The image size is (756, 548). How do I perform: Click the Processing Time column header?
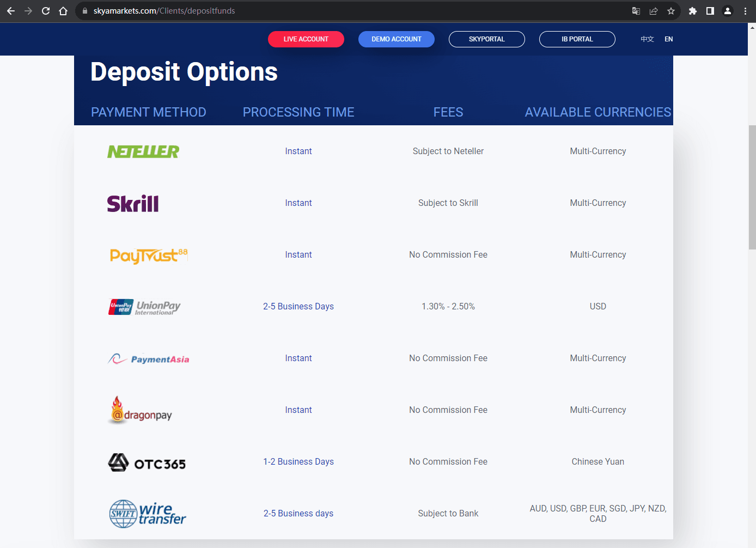pos(298,112)
